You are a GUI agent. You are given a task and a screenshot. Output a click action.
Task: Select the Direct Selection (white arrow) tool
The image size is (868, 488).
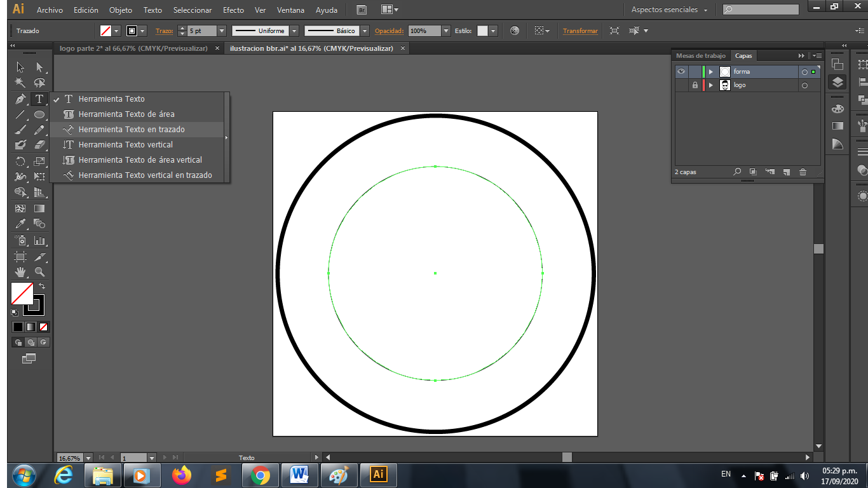39,67
